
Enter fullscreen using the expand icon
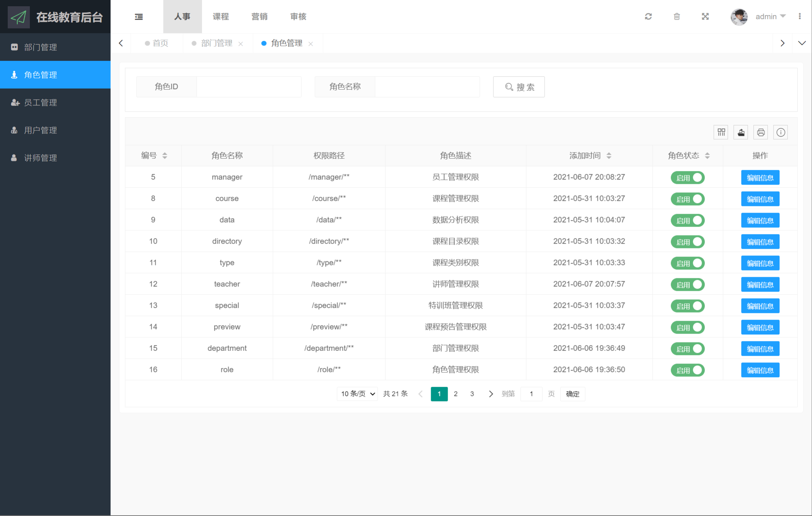tap(705, 17)
